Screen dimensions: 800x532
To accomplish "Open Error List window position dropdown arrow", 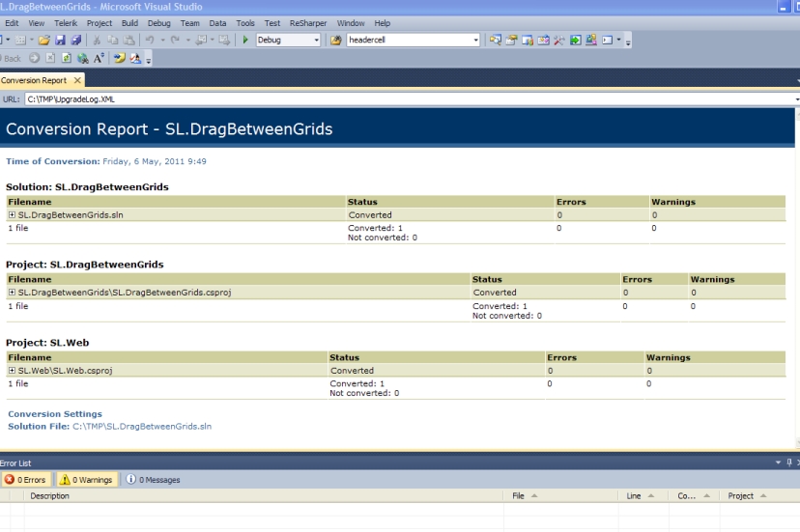I will (x=778, y=462).
